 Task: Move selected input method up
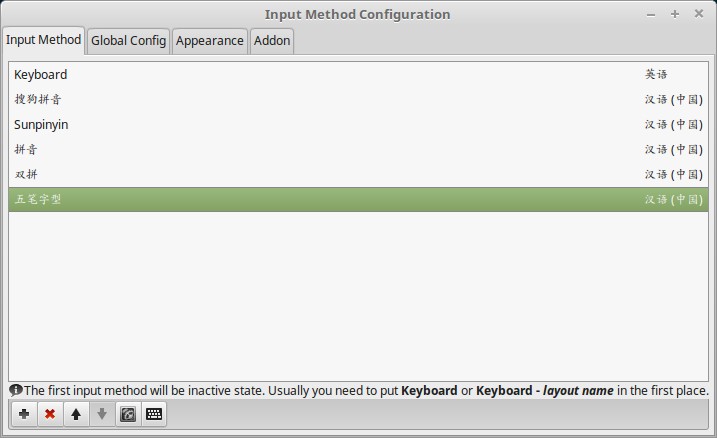tap(75, 414)
